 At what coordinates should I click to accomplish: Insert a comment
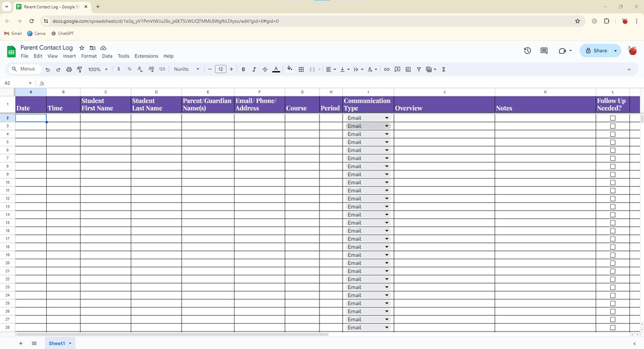[x=397, y=69]
